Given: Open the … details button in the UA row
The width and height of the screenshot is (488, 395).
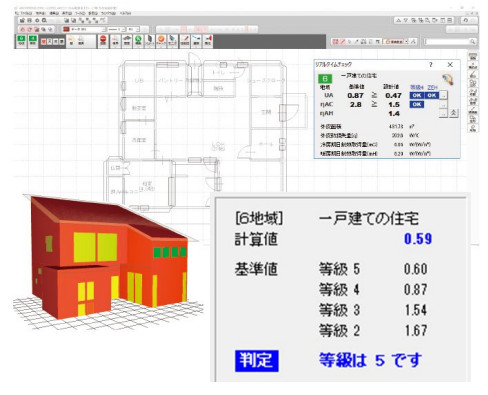Looking at the screenshot, I should click(443, 96).
